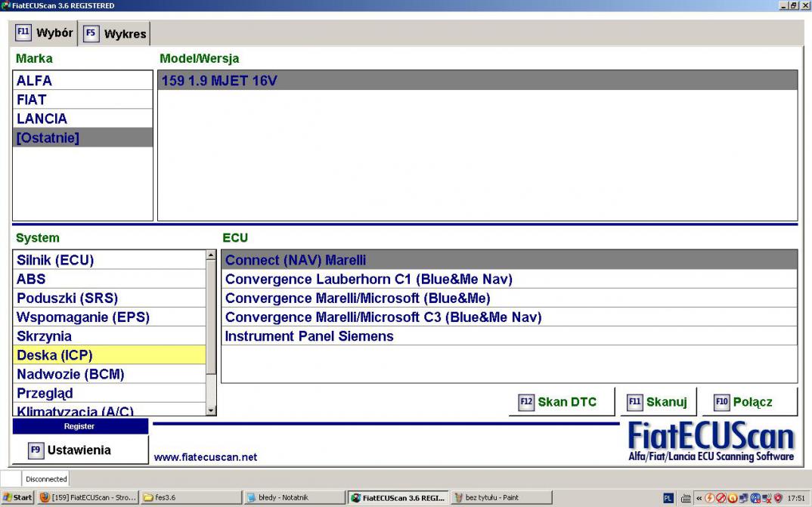Click the F5 key icon on Wykres tab
This screenshot has width=812, height=507.
(91, 34)
